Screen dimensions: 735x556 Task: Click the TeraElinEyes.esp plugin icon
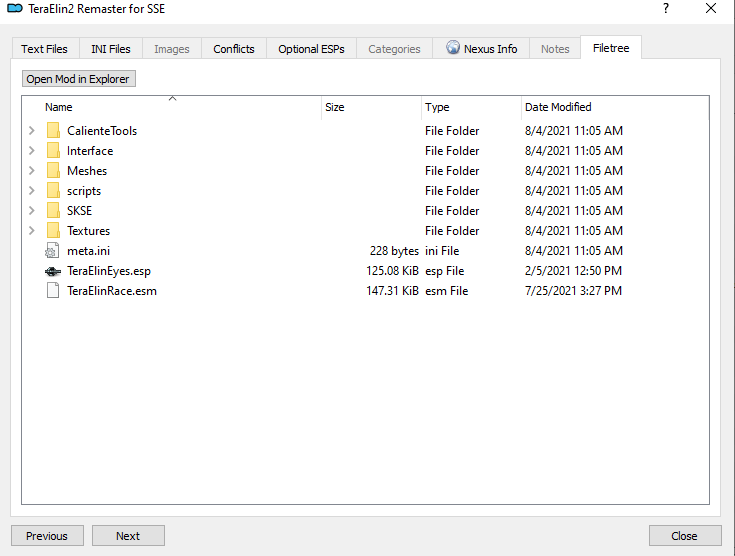[52, 271]
